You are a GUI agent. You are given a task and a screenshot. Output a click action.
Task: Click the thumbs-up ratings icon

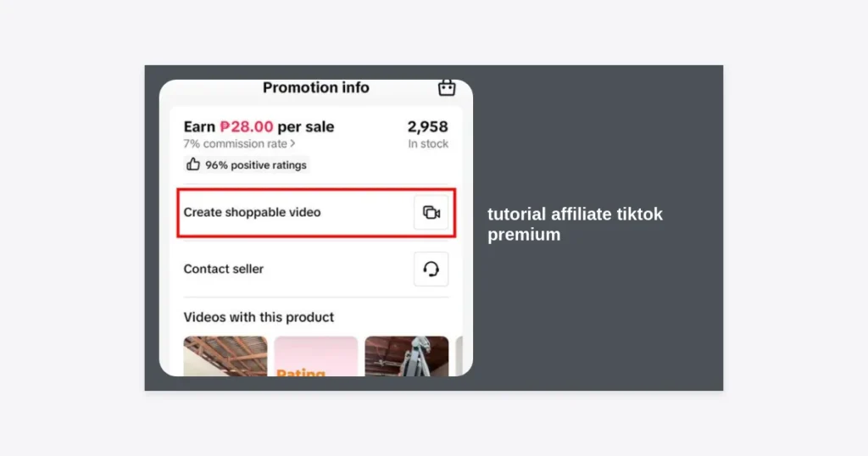(192, 164)
